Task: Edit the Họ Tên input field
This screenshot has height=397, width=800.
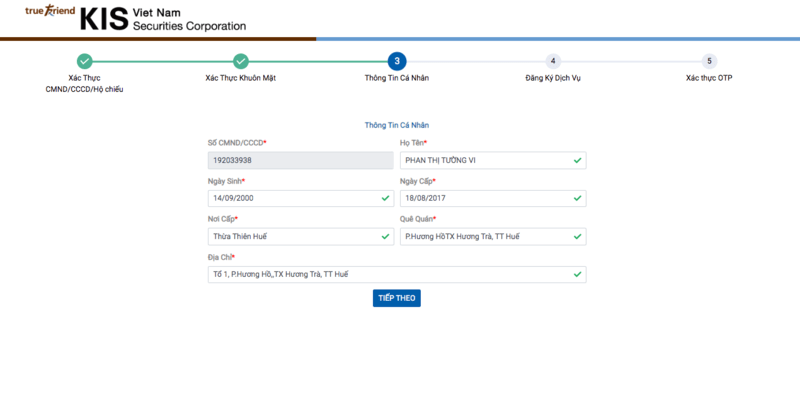Action: (493, 160)
